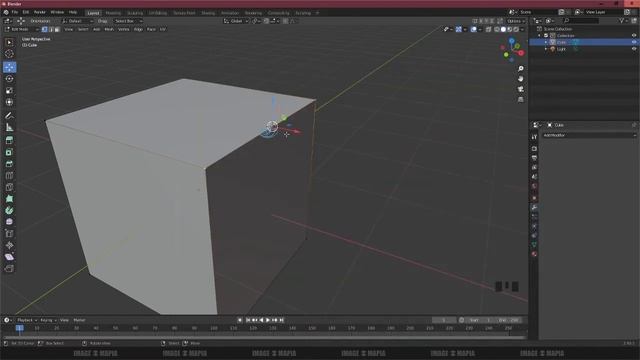The height and width of the screenshot is (360, 640).
Task: Switch to the Sculpting workspace tab
Action: pos(135,13)
